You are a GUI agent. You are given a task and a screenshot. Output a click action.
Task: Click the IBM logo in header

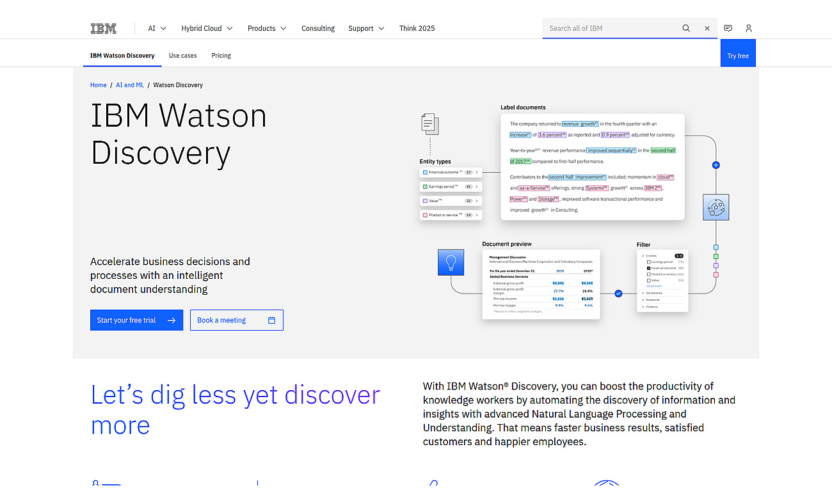103,28
